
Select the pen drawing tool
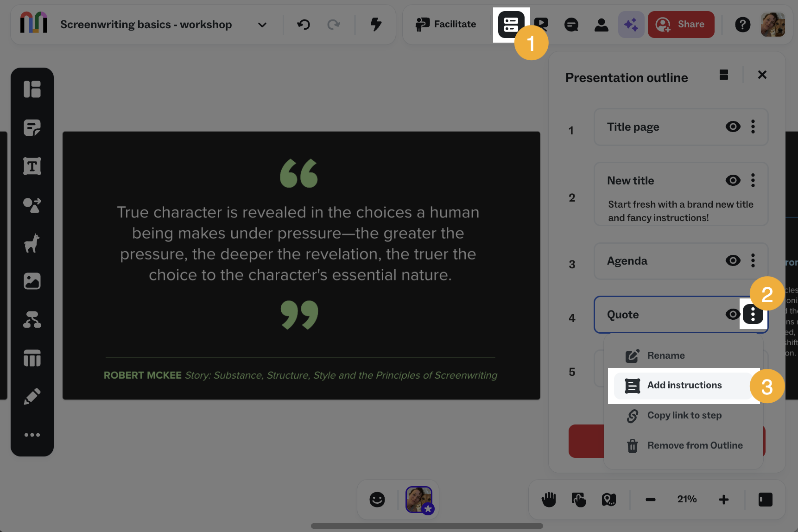pyautogui.click(x=32, y=396)
